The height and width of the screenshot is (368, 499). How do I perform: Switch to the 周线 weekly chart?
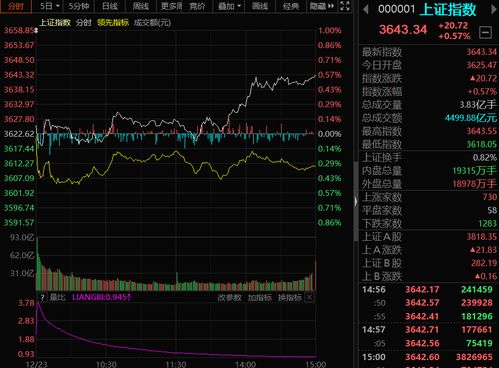(x=140, y=6)
